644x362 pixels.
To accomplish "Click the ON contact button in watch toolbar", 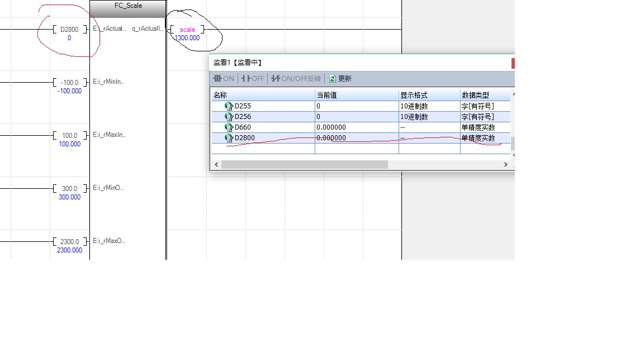I will [224, 79].
